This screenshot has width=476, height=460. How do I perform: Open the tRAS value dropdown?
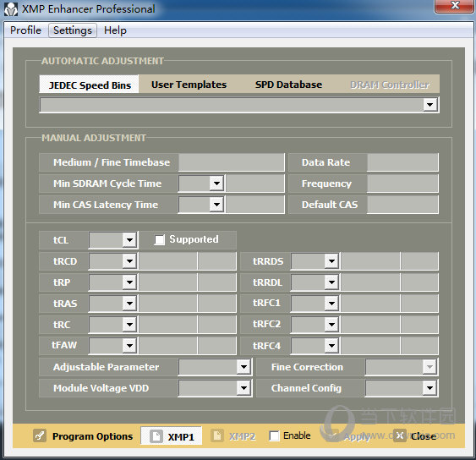pos(129,304)
